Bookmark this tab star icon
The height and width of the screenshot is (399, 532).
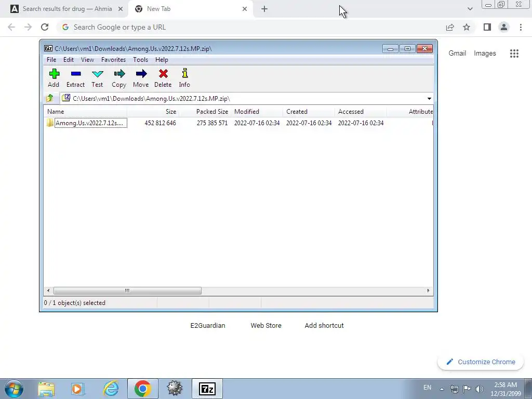(x=467, y=27)
